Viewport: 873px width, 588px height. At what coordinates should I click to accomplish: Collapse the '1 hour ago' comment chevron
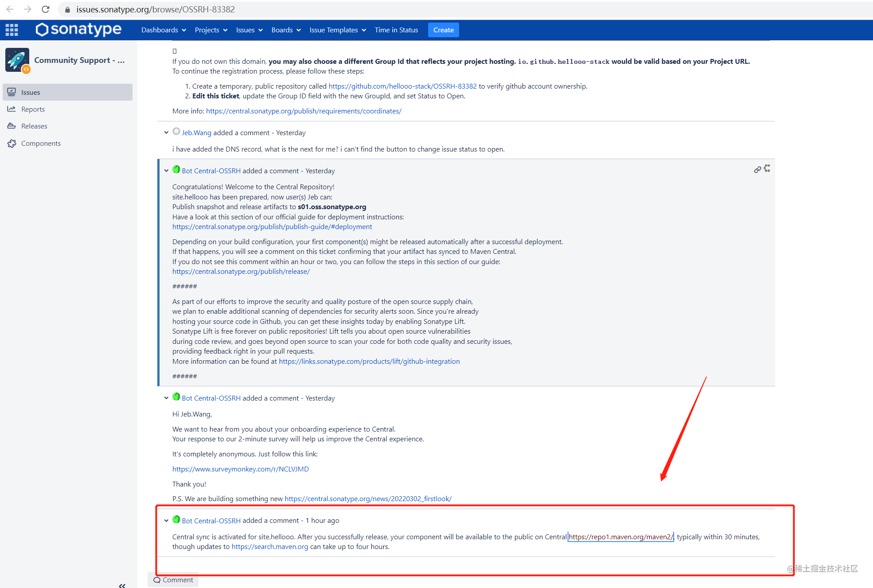166,521
